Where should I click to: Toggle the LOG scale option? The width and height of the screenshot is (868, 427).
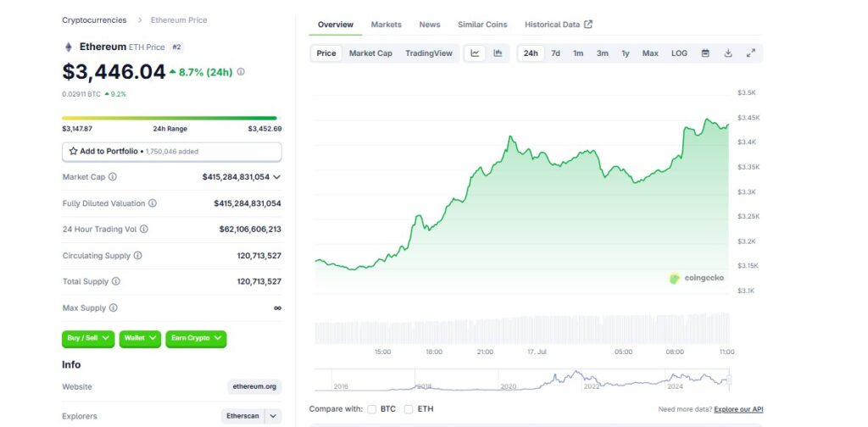click(x=679, y=53)
